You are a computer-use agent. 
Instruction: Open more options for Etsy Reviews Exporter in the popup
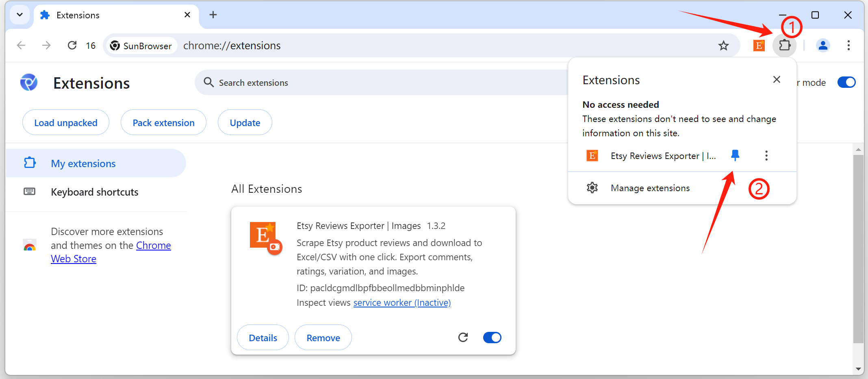point(766,155)
